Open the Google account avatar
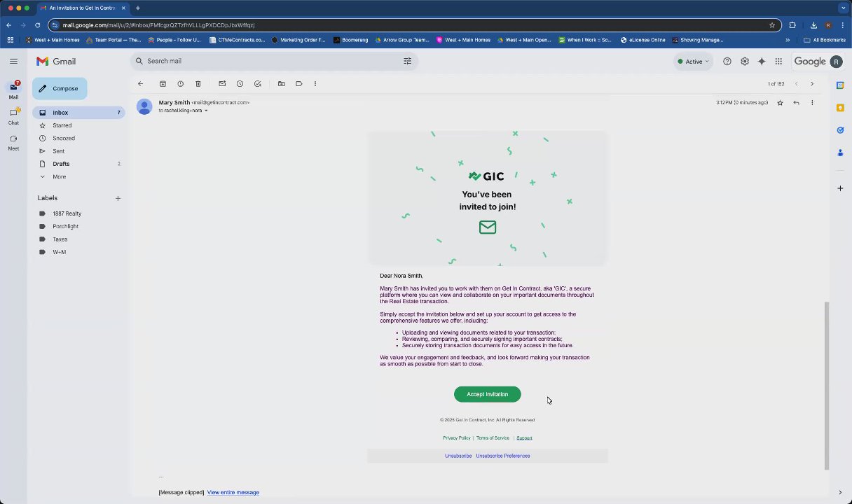The image size is (852, 504). pos(836,62)
